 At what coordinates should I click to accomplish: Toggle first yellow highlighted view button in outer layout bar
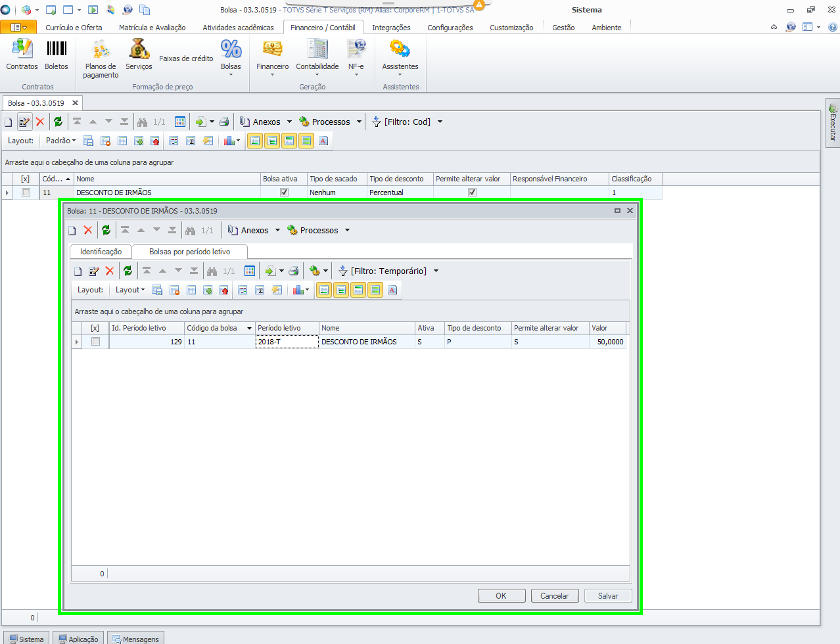point(255,141)
